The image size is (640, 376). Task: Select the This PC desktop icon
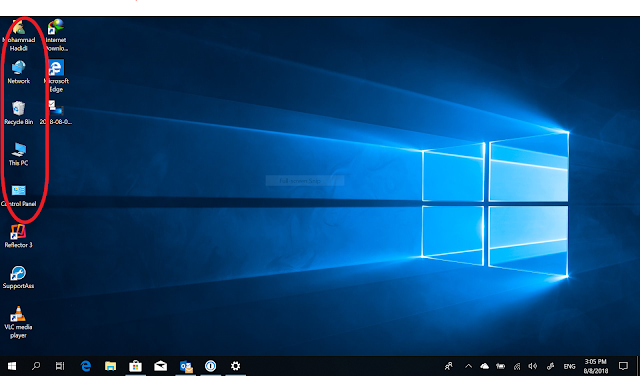click(x=18, y=154)
